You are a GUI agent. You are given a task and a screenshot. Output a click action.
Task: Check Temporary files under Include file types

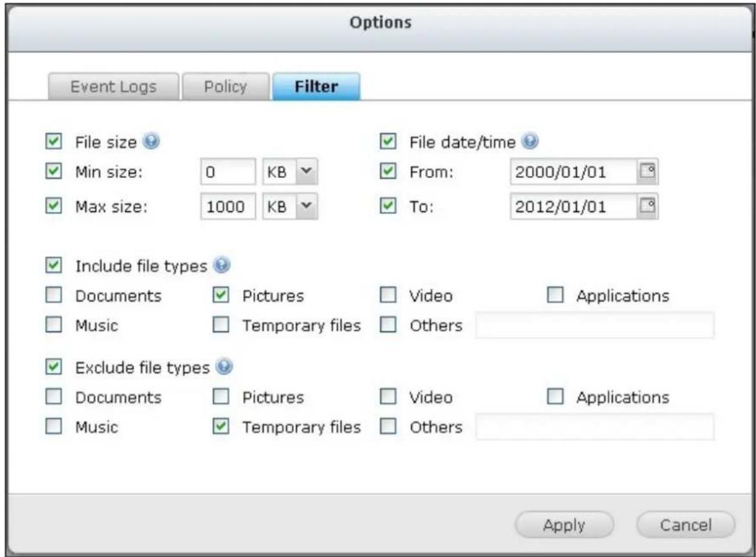click(x=221, y=325)
